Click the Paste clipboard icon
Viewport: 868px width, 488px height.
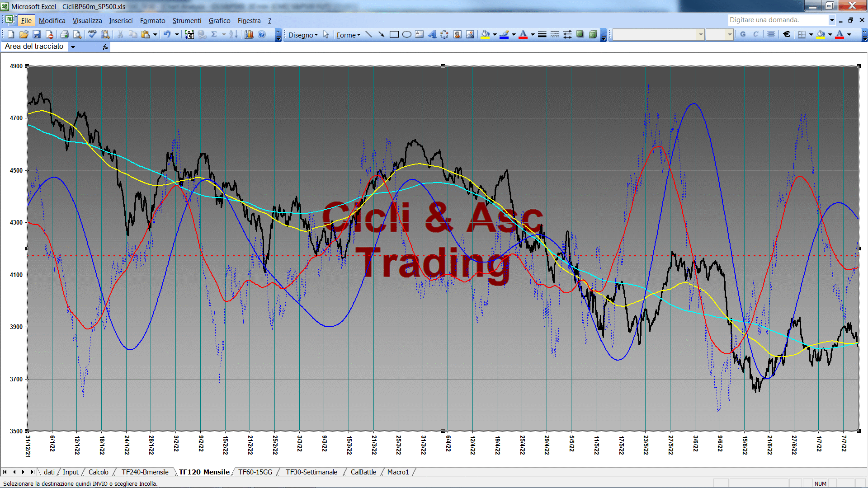146,34
